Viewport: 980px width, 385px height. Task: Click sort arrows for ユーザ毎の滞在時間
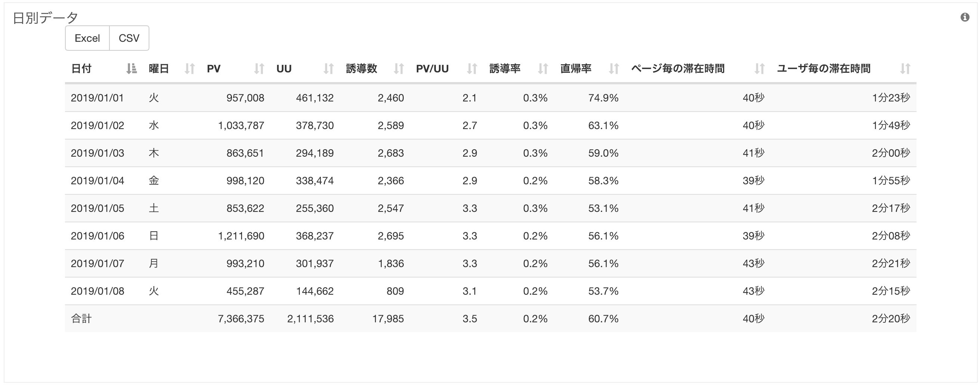pos(905,69)
